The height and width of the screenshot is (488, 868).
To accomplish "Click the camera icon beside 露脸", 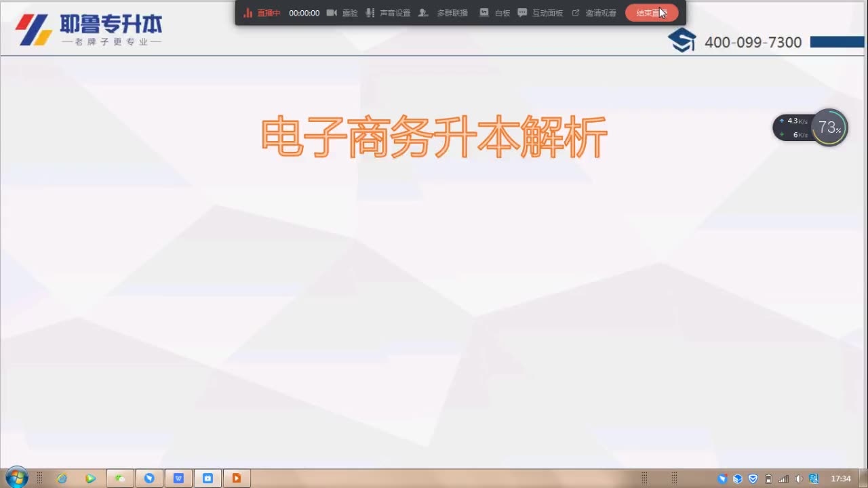I will (332, 13).
